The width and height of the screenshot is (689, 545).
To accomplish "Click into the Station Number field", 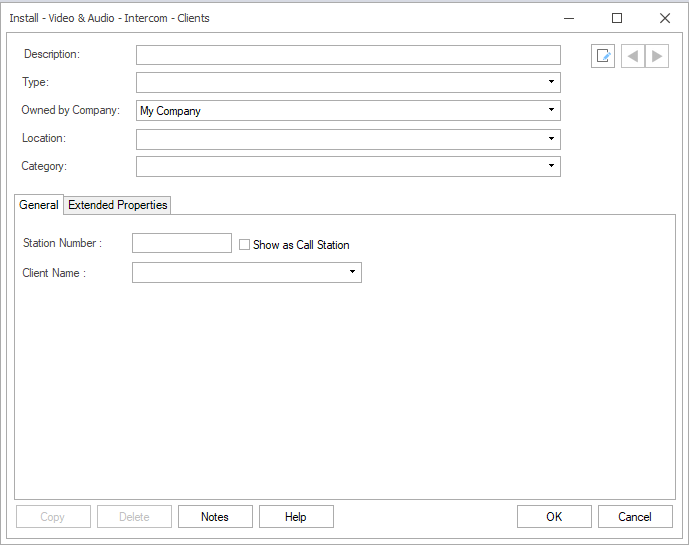I will coord(182,243).
